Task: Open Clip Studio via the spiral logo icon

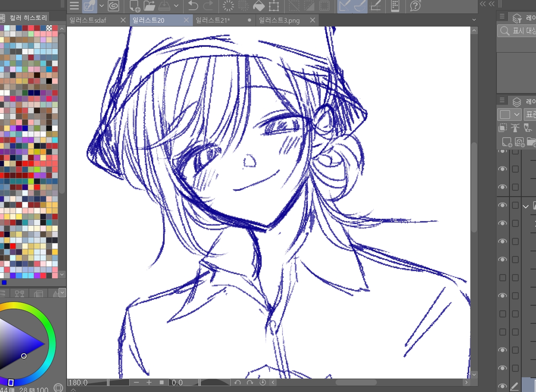Action: [113, 5]
